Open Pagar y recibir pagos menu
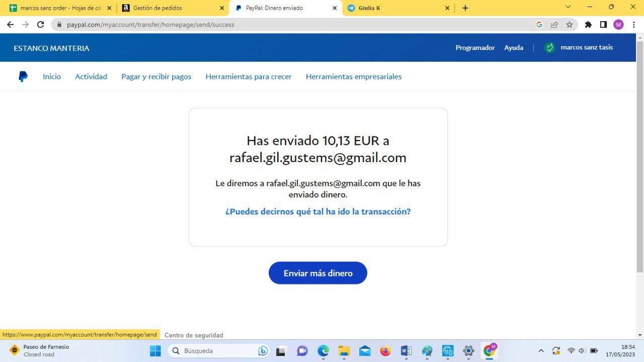The height and width of the screenshot is (362, 644). tap(156, 77)
